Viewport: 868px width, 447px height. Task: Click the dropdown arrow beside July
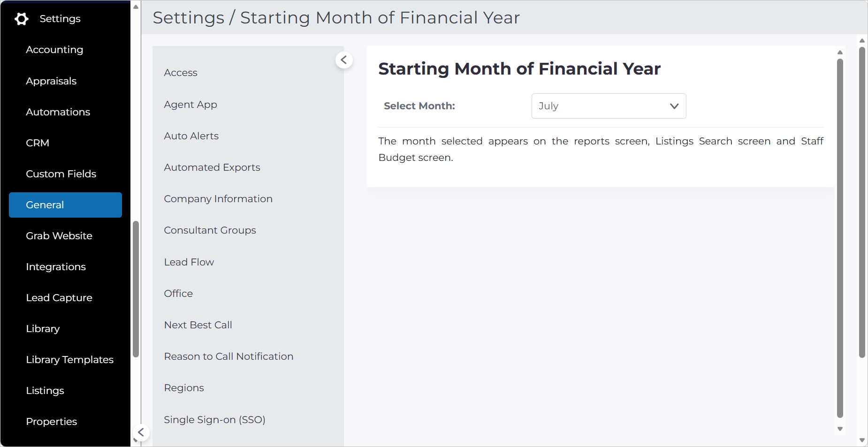point(674,106)
